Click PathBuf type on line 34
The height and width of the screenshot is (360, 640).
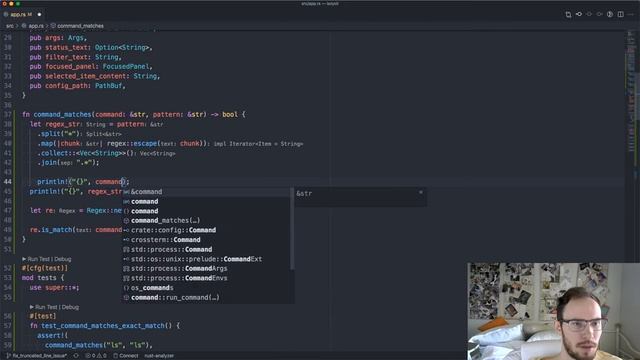coord(108,86)
